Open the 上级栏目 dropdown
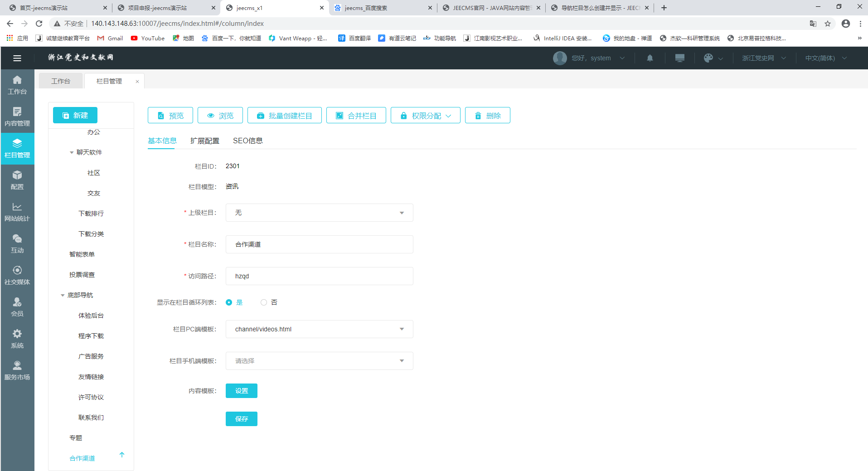 click(319, 213)
